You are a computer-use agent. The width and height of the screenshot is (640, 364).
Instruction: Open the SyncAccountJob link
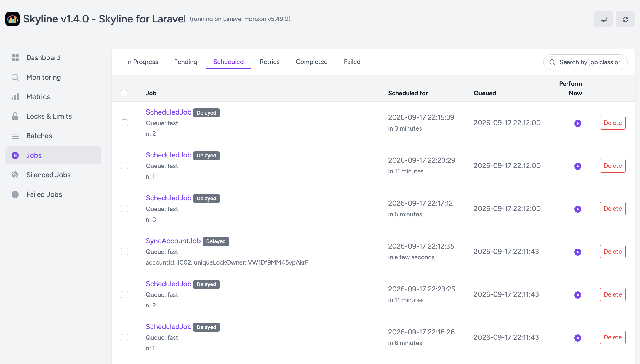[173, 241]
